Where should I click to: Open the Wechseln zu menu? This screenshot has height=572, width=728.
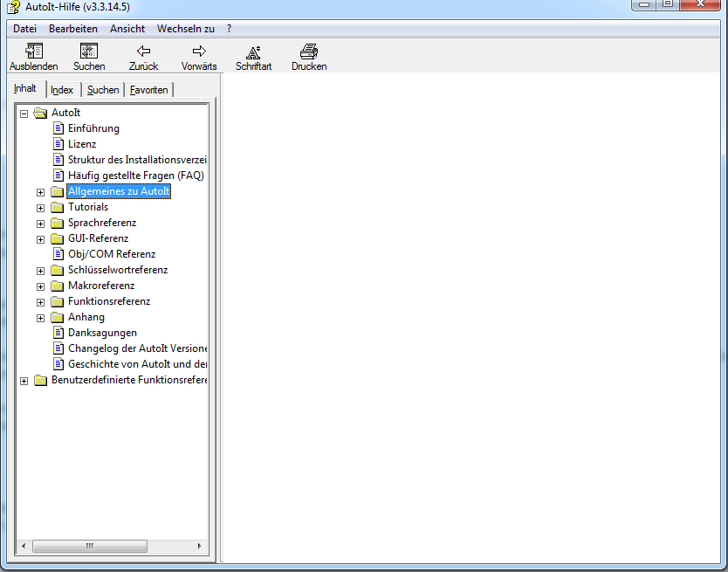tap(185, 29)
